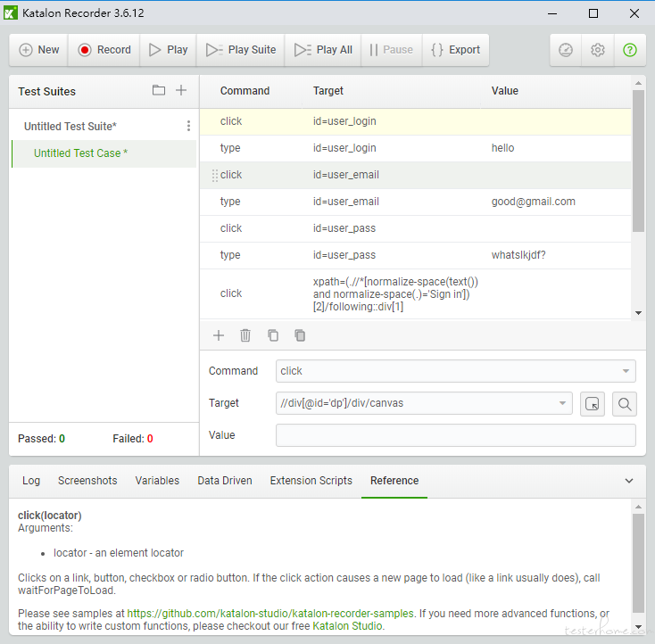Screen dimensions: 655x644
Task: Select the click id=user_email row
Action: pos(416,175)
